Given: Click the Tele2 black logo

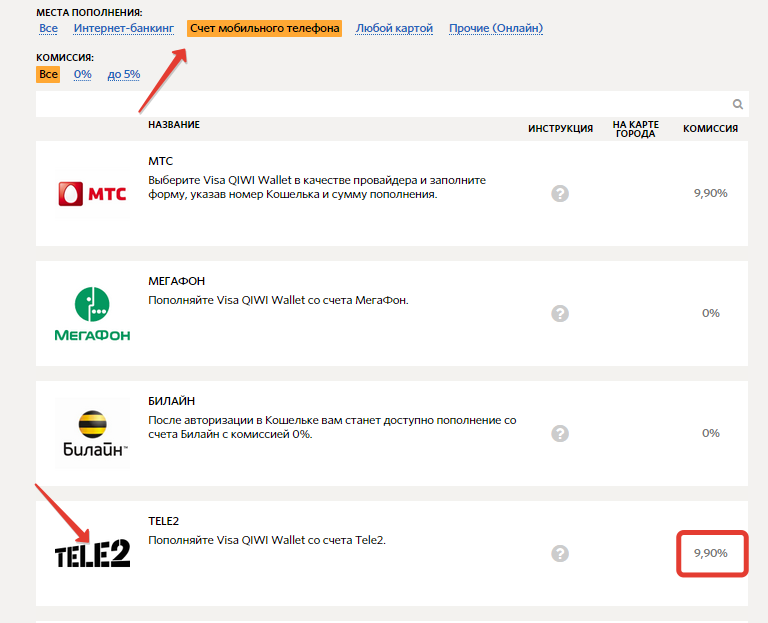Looking at the screenshot, I should (x=92, y=553).
